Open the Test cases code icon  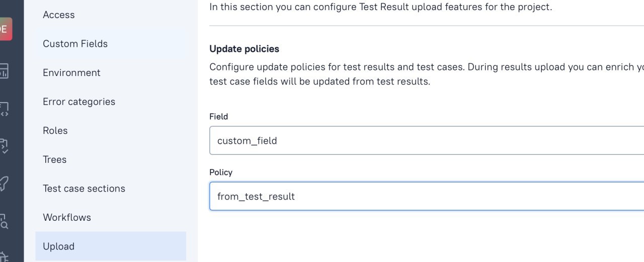(x=4, y=109)
